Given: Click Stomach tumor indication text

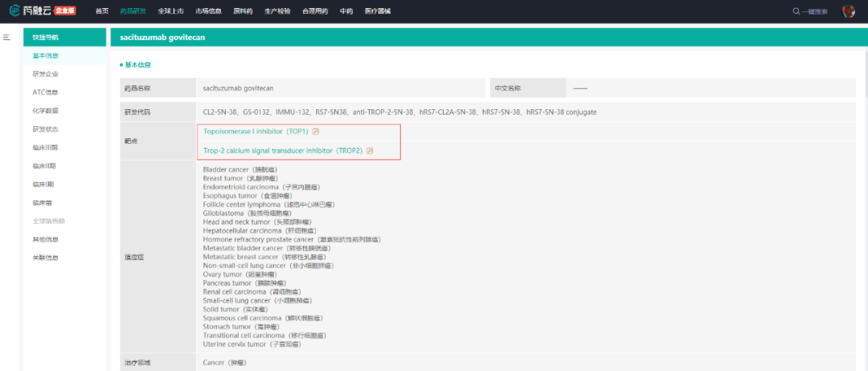Looking at the screenshot, I should coord(242,327).
